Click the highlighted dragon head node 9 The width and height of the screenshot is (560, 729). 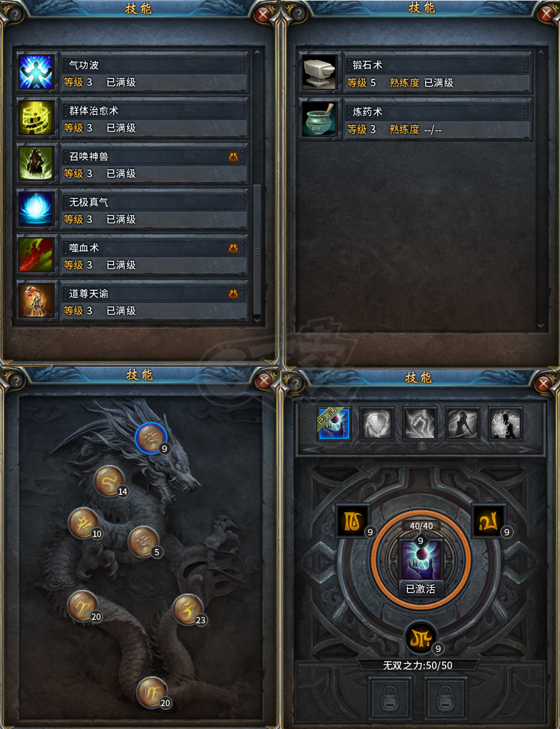(151, 438)
